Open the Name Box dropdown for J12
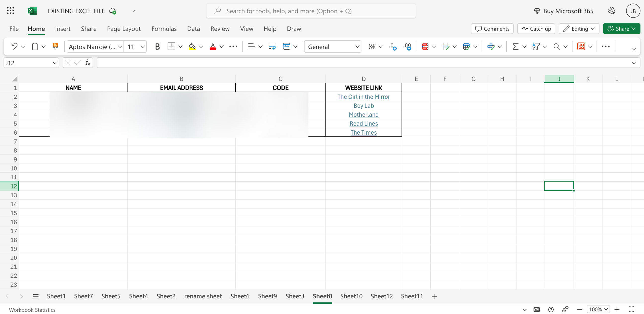The height and width of the screenshot is (314, 644). pos(55,63)
